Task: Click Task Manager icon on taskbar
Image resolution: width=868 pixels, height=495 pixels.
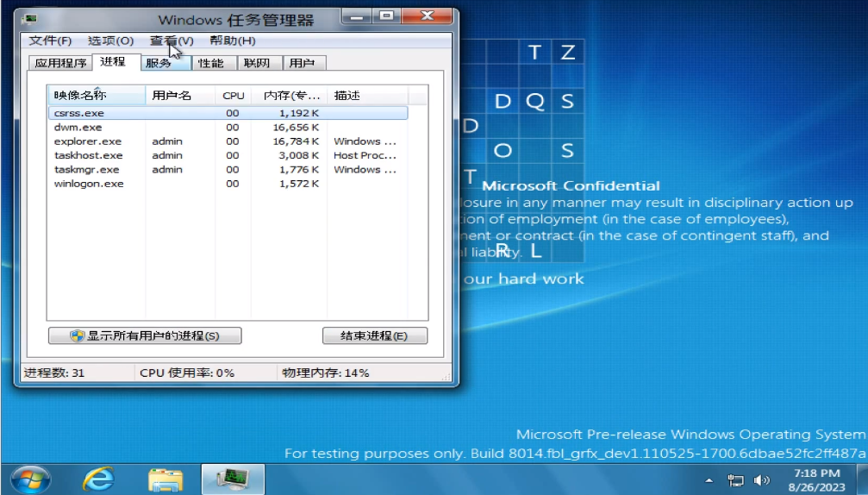Action: [x=233, y=479]
